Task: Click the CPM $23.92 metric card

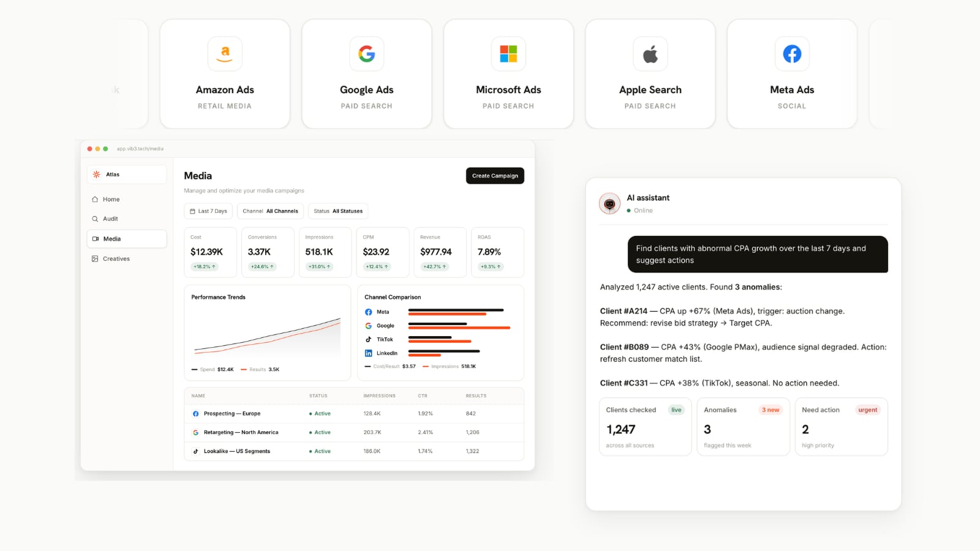Action: tap(383, 252)
